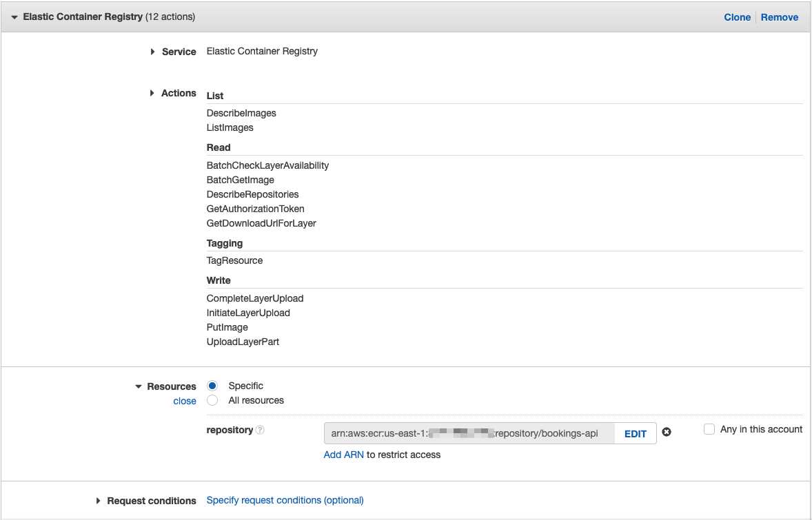Image resolution: width=812 pixels, height=520 pixels.
Task: Expand the Actions row triangle
Action: click(x=152, y=93)
